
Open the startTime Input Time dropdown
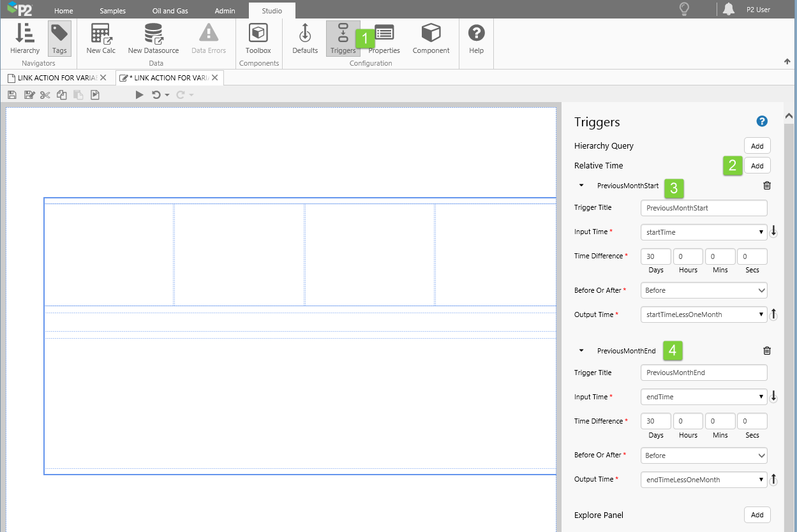coord(703,232)
